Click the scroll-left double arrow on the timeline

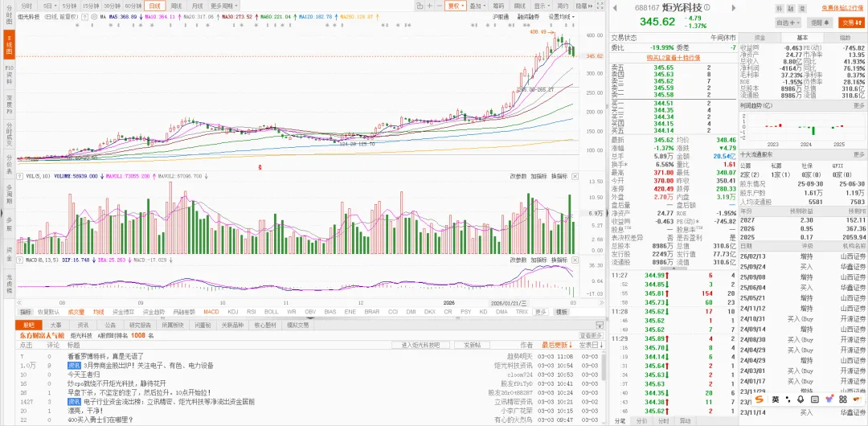coord(19,302)
